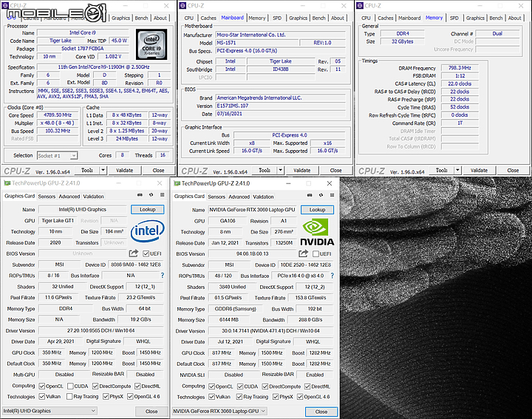Click DRAM Frequency value 798.3 MHz
532x419 pixels.
pyautogui.click(x=460, y=68)
